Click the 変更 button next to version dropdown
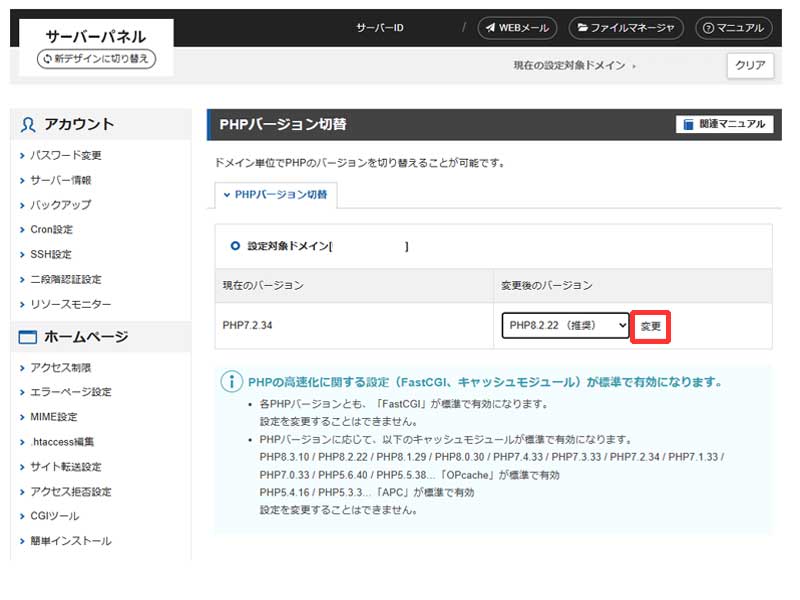Screen dimensions: 800x600 pos(650,327)
